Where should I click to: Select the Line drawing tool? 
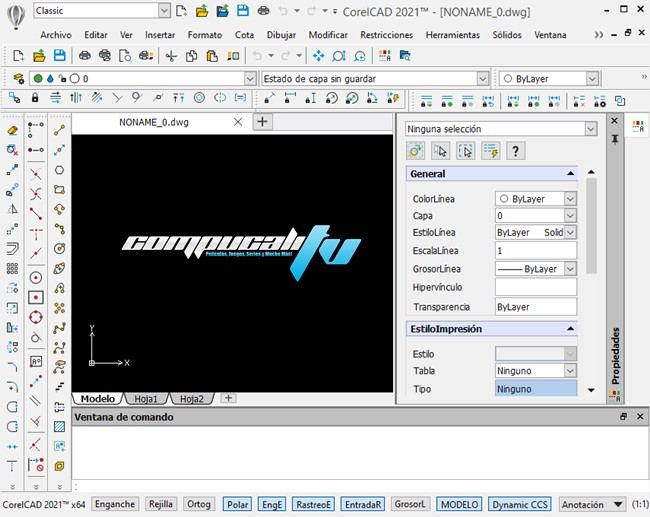click(x=59, y=130)
